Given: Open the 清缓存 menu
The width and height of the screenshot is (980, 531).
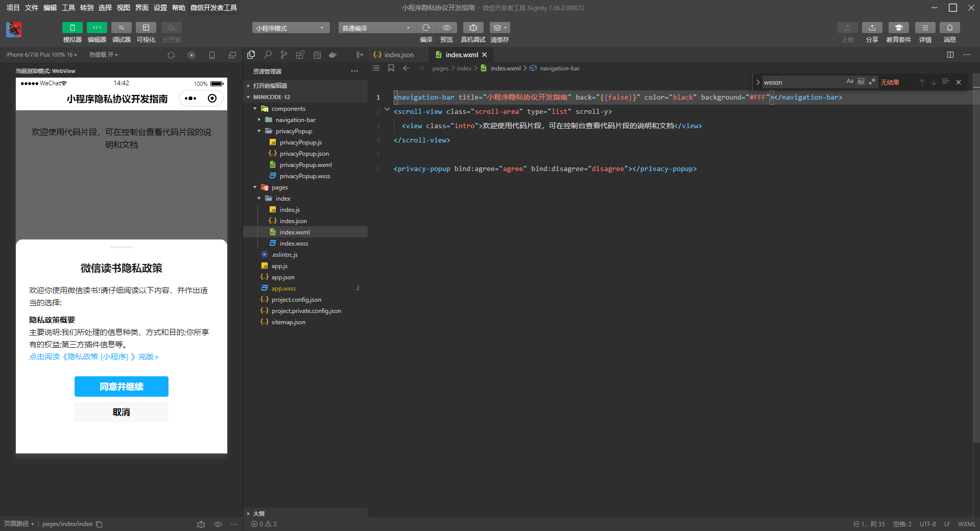Looking at the screenshot, I should click(500, 28).
